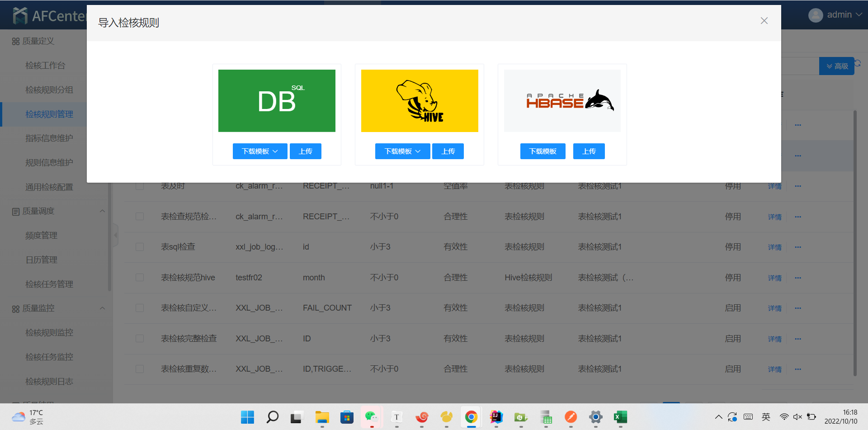Select the 表检核规范hive row checkbox
Viewport: 868px width, 430px height.
pyautogui.click(x=140, y=278)
